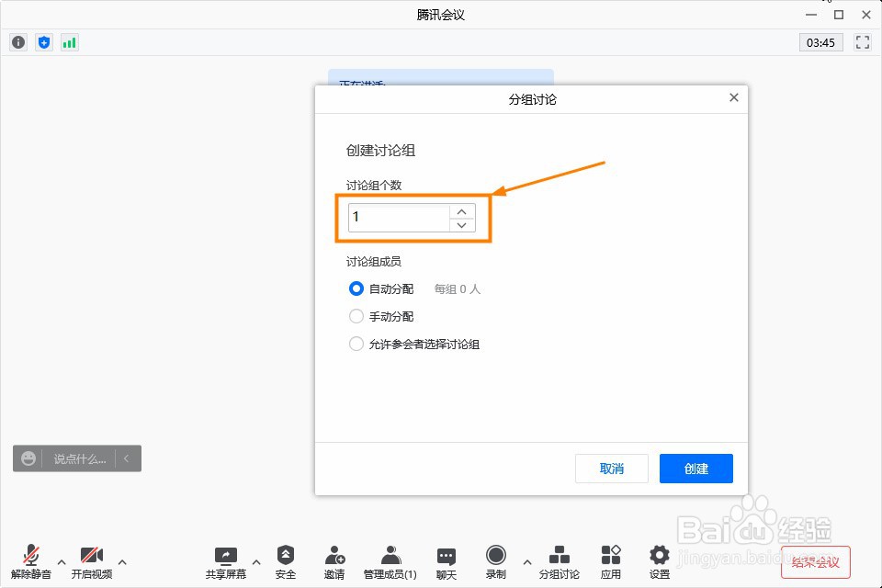Screen dimensions: 882x588
Task: Click the 结束会议 end meeting button
Action: coord(815,562)
